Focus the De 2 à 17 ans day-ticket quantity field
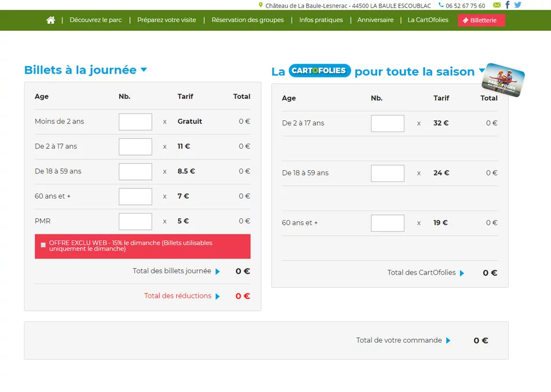Screen dimensions: 551x392 (x=135, y=146)
